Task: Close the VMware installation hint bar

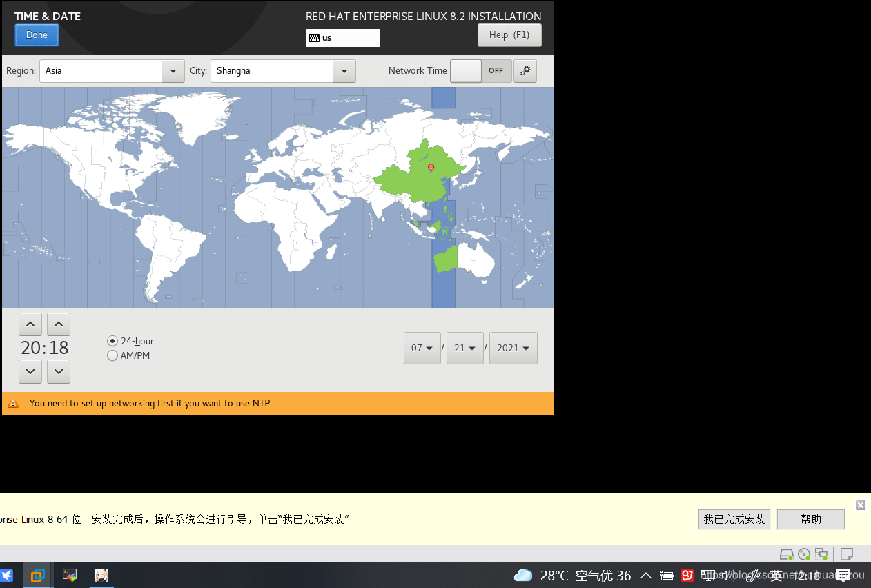Action: (x=861, y=505)
